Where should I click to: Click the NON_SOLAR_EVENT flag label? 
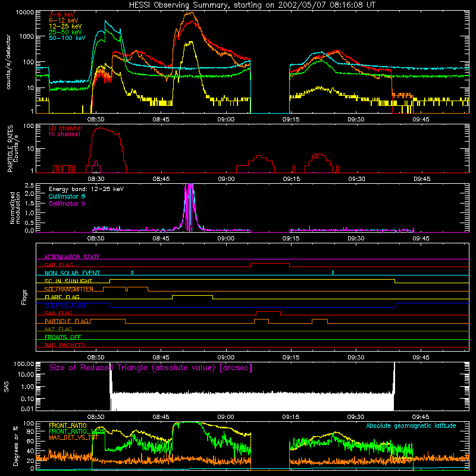click(72, 273)
